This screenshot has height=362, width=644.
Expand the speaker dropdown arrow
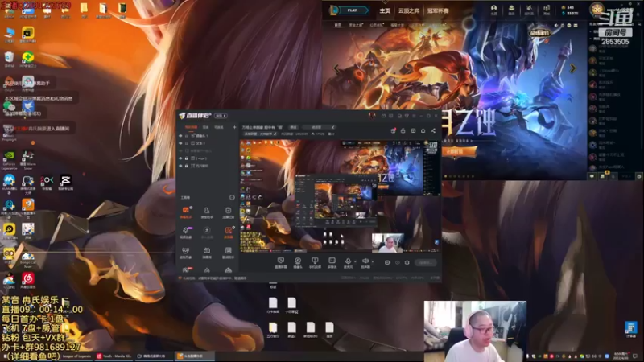372,261
